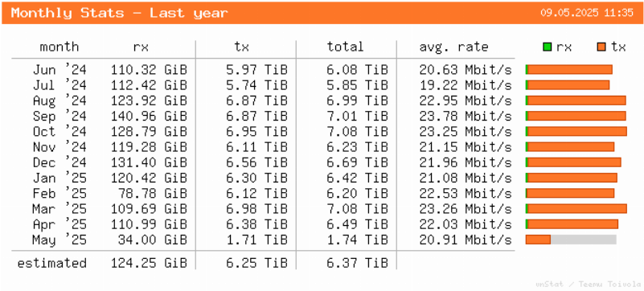Viewport: 644px width, 291px height.
Task: Click the Jul '24 avg rate 19.22 Mbit/s
Action: (x=466, y=85)
